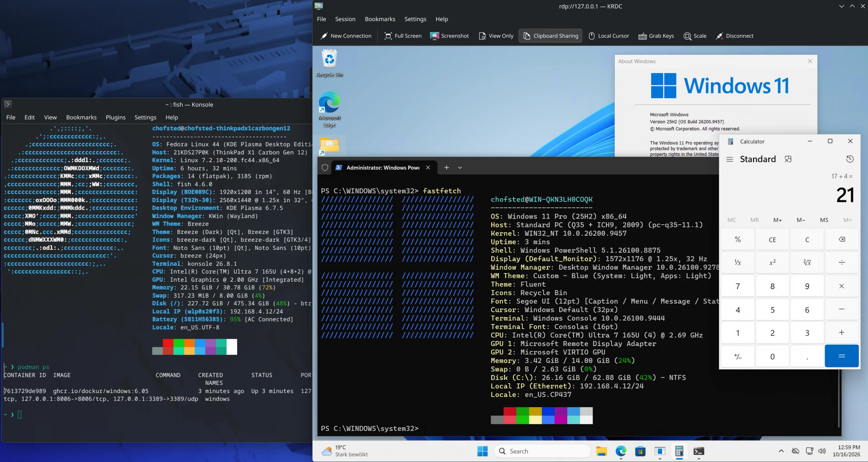Open Microsoft Store from the taskbar
Image resolution: width=868 pixels, height=462 pixels.
(640, 451)
